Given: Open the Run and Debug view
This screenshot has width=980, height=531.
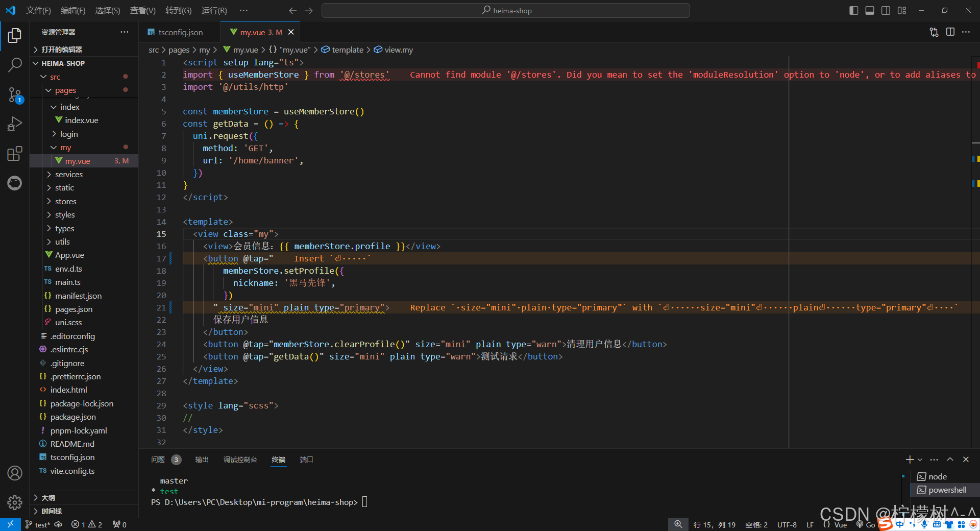Looking at the screenshot, I should click(x=15, y=124).
